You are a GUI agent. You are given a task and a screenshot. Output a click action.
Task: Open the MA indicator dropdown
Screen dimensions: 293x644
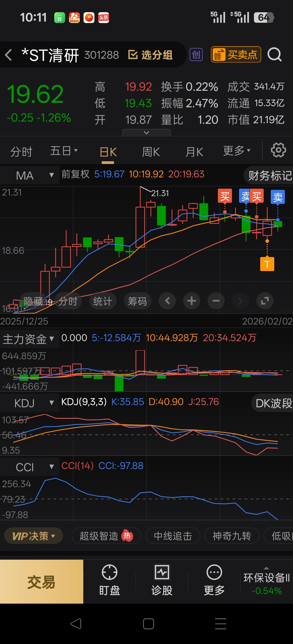[x=30, y=175]
